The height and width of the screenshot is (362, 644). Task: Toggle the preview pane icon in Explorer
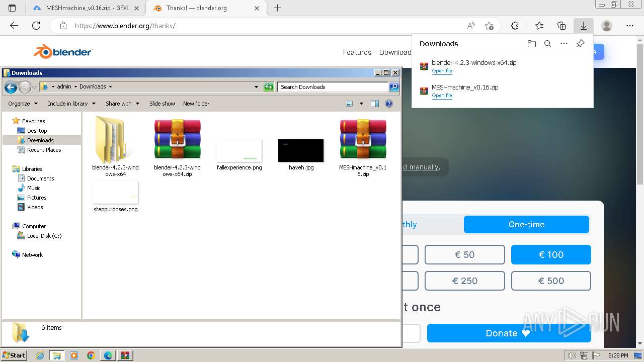coord(375,104)
